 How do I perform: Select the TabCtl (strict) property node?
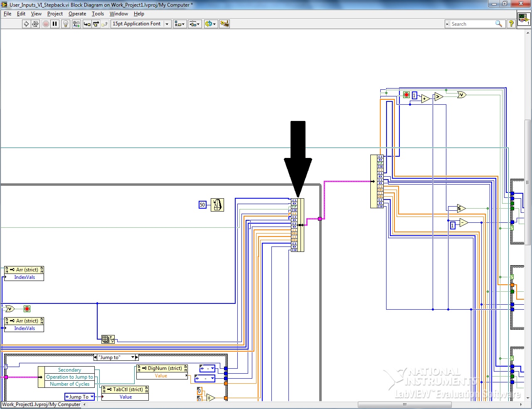[x=125, y=389]
